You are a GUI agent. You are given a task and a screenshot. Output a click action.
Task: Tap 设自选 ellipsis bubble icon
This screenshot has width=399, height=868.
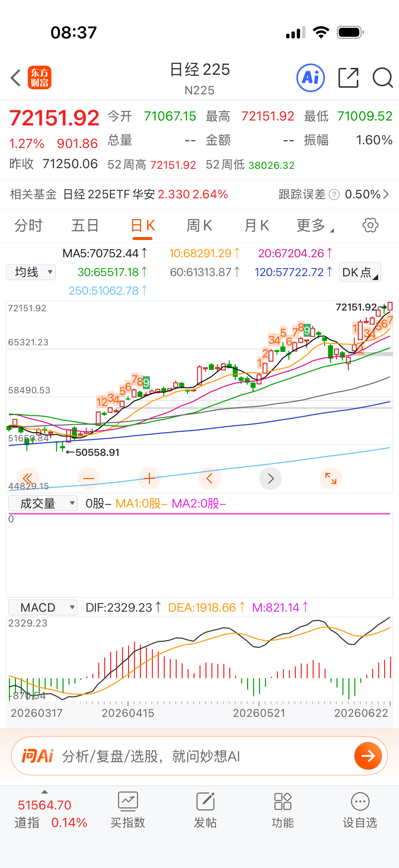click(x=360, y=801)
